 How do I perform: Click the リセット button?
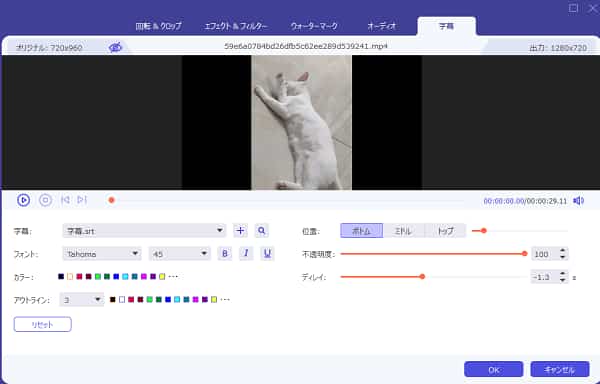point(42,324)
